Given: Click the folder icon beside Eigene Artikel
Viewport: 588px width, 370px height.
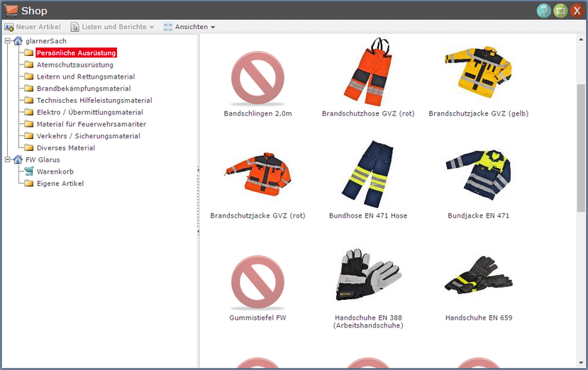Looking at the screenshot, I should pyautogui.click(x=29, y=184).
